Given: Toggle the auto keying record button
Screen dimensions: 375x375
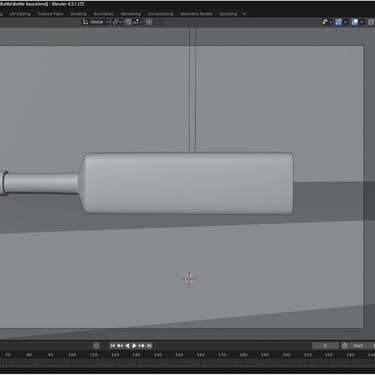Looking at the screenshot, I should pyautogui.click(x=96, y=346).
